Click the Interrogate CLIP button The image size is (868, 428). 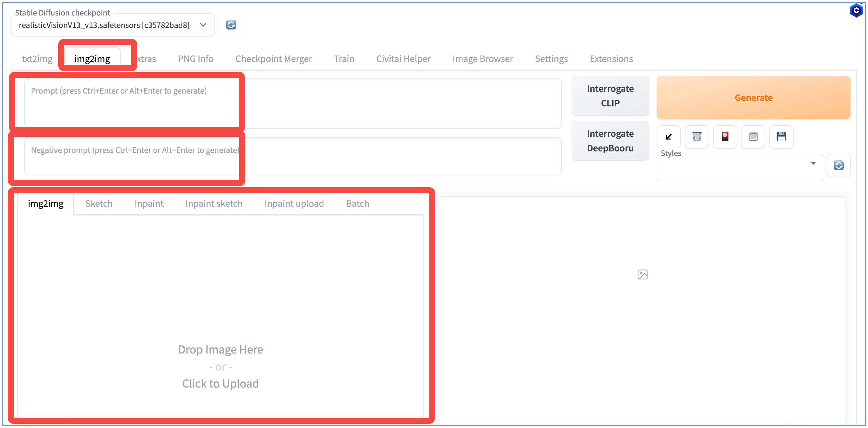click(610, 96)
